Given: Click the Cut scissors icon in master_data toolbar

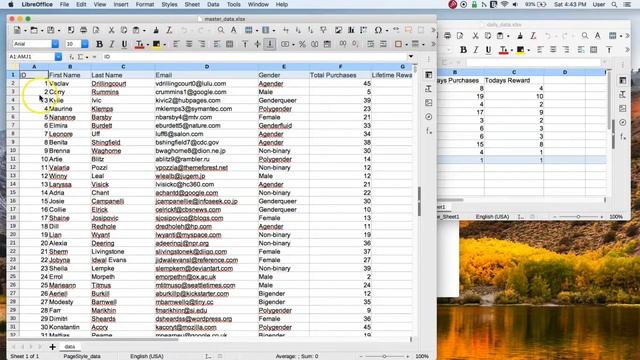Looking at the screenshot, I should pos(111,30).
